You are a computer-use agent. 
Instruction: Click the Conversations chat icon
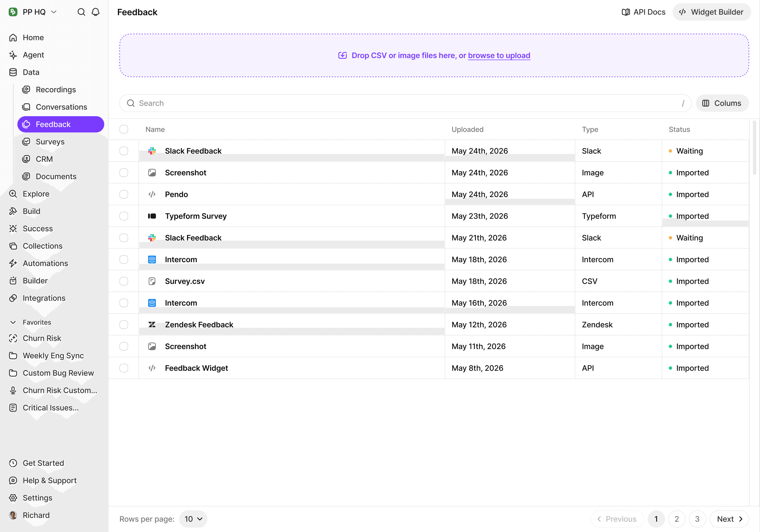(26, 107)
